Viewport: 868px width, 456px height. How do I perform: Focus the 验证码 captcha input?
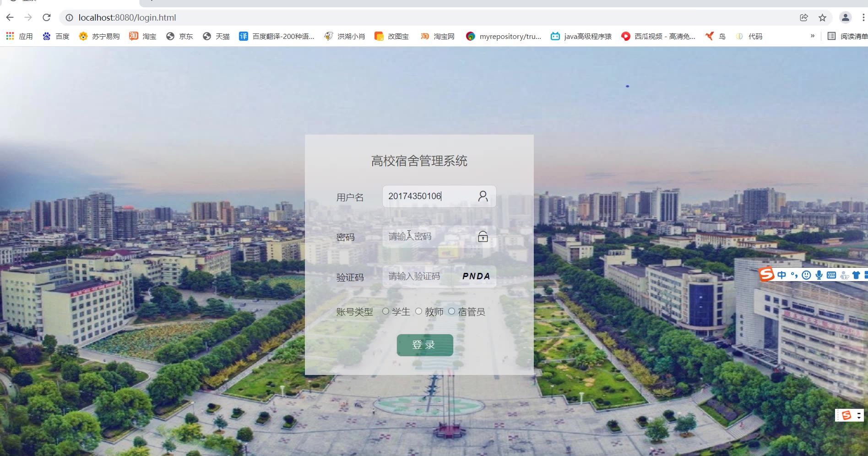(x=417, y=277)
